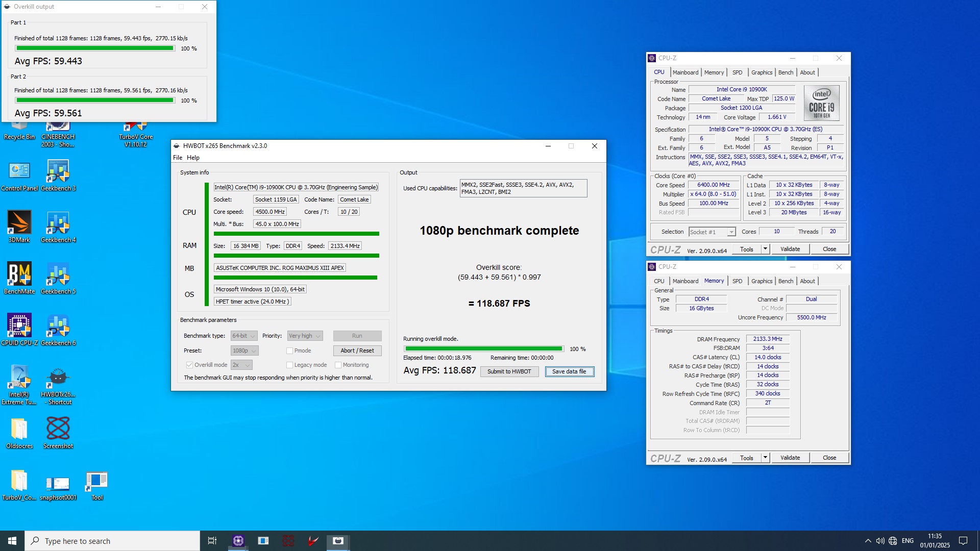980x551 pixels.
Task: Open SPD tab in upper CPU-Z
Action: point(738,72)
